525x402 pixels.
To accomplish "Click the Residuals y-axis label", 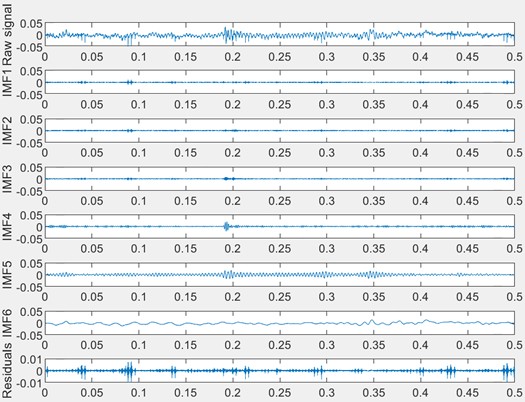I will point(7,372).
